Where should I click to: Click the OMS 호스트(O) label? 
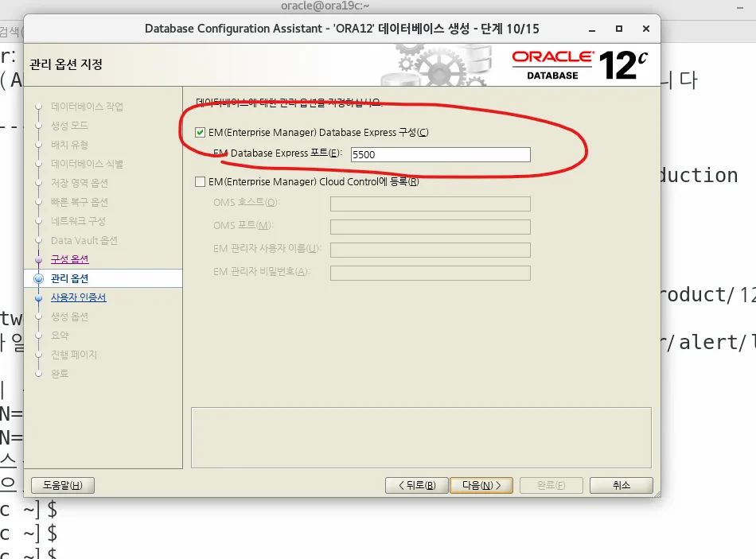click(247, 203)
